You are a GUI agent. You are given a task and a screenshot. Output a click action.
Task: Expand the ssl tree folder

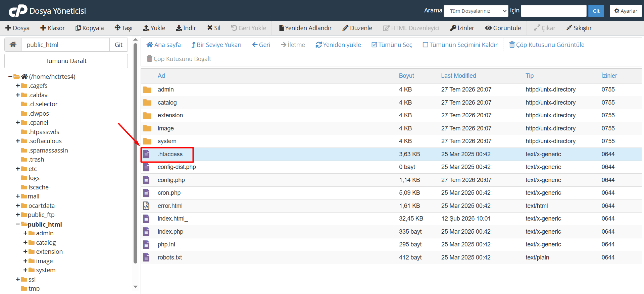(x=18, y=280)
